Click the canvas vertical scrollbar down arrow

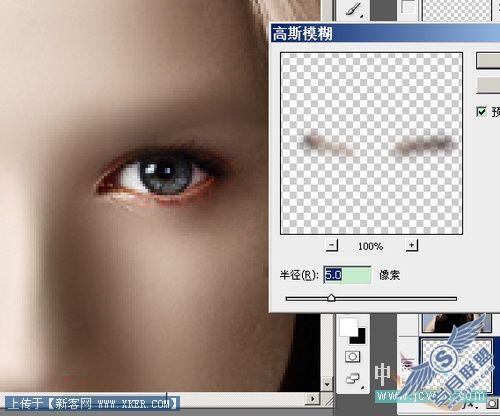pyautogui.click(x=327, y=384)
